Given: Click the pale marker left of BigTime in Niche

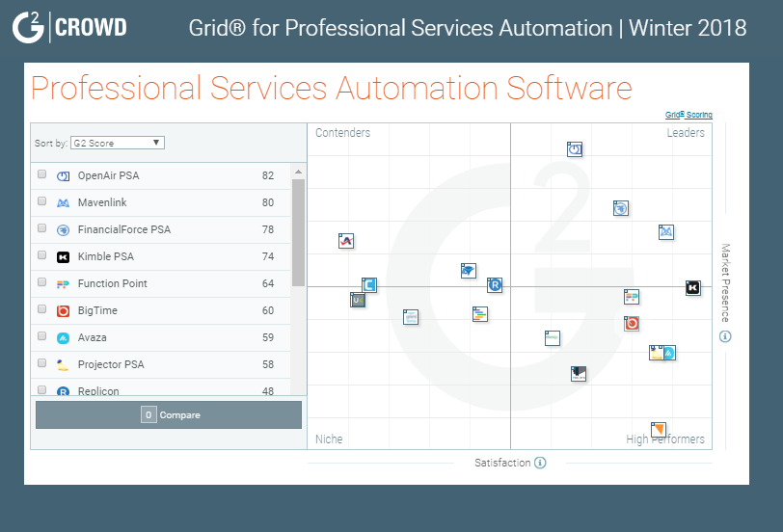Looking at the screenshot, I should coord(411,317).
